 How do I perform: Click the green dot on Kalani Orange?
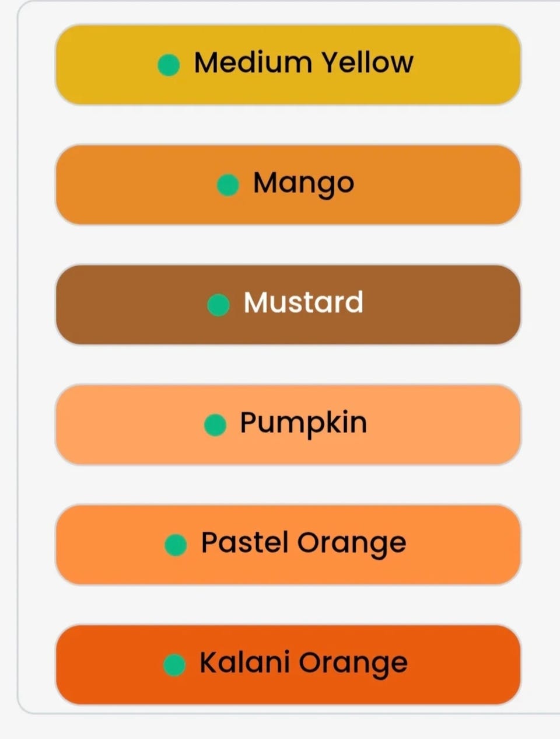pos(174,665)
